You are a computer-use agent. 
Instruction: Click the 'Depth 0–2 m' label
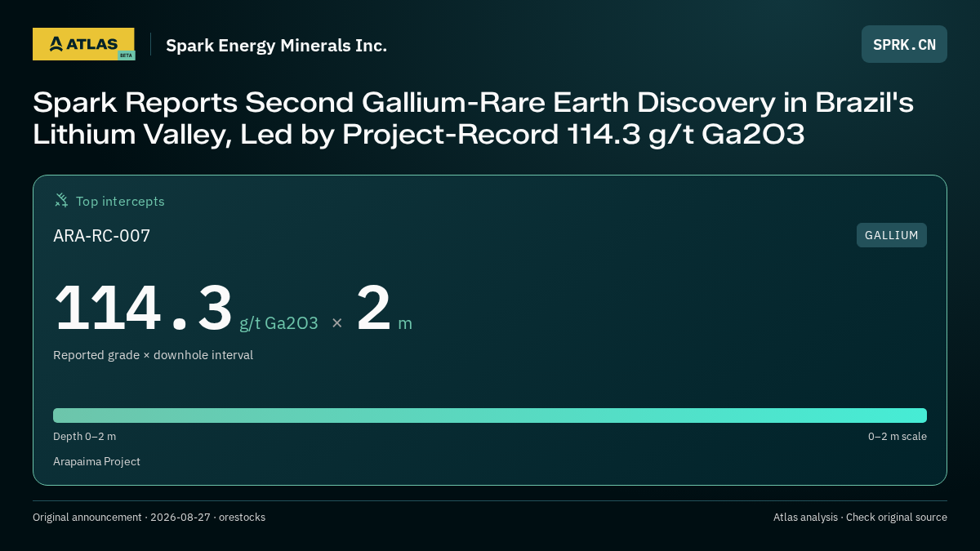(x=84, y=436)
